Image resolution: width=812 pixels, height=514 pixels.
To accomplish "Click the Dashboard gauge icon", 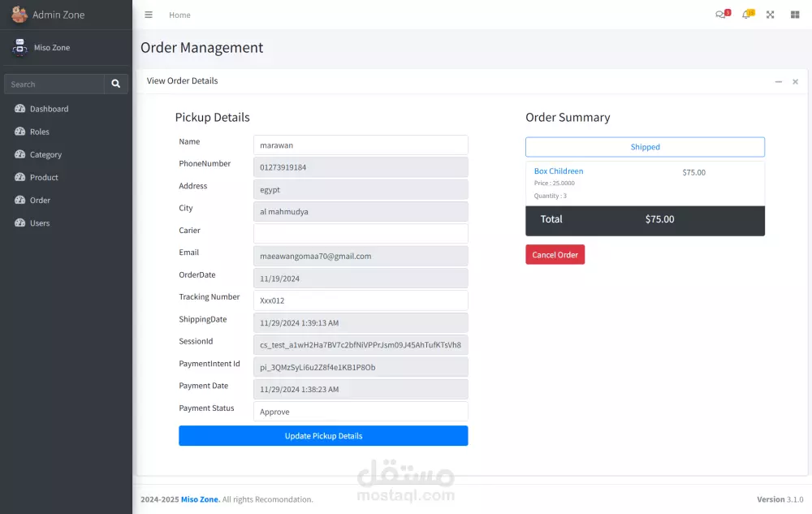I will pos(19,109).
